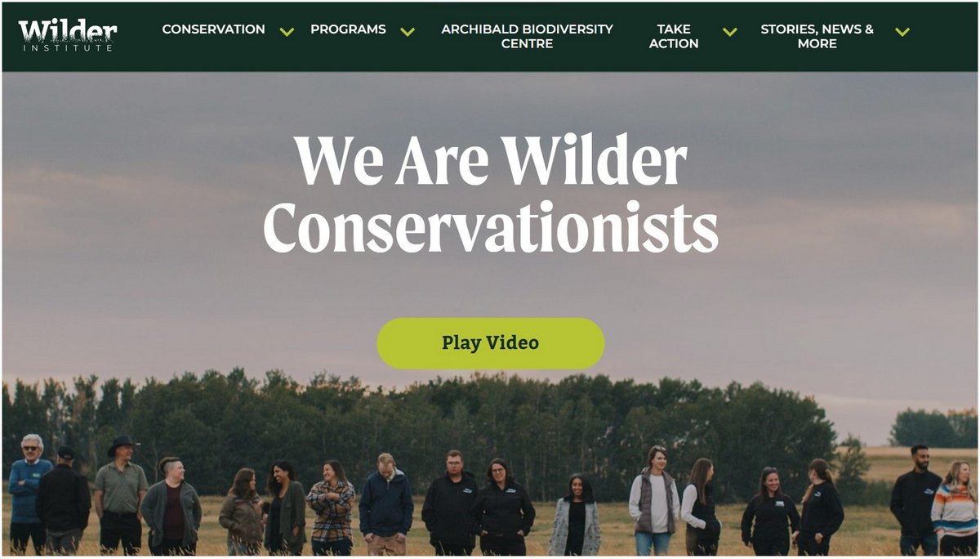Click the woman in grey patterned coat
Viewport: 980px width, 559px height.
click(x=575, y=515)
